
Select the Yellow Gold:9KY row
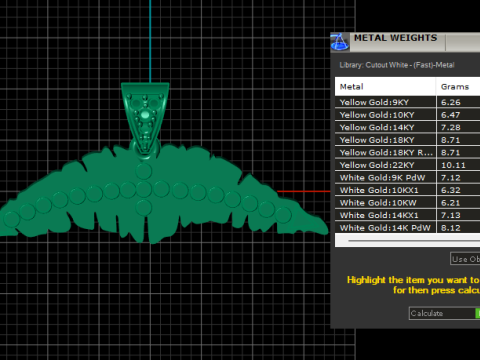(x=407, y=102)
